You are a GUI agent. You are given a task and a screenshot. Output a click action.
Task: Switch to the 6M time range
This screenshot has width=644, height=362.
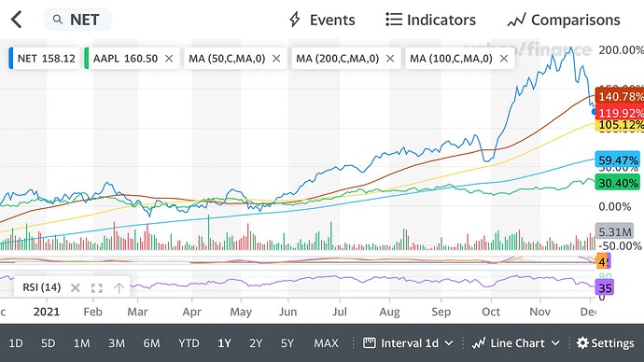click(x=151, y=343)
